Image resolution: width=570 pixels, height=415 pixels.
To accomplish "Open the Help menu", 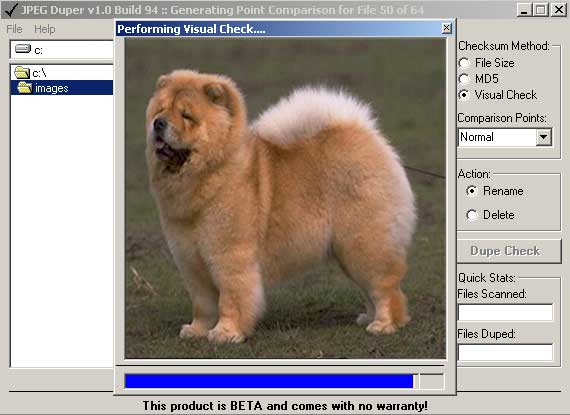I will 45,29.
